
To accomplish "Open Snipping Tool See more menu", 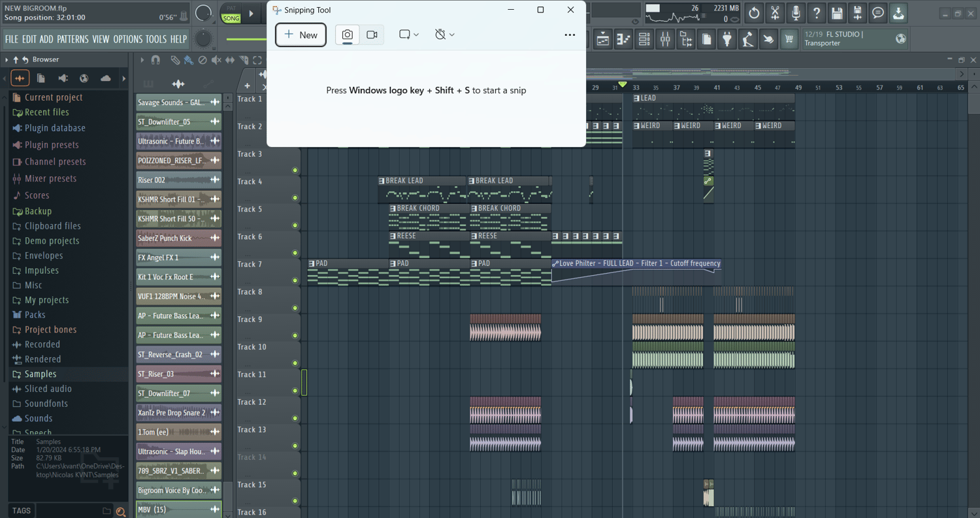I will [570, 35].
